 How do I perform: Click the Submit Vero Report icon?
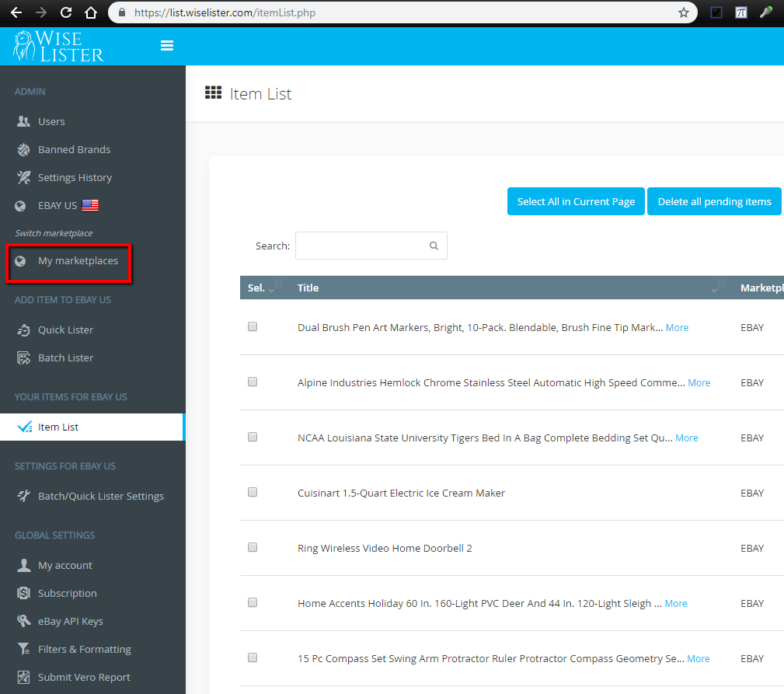[23, 677]
